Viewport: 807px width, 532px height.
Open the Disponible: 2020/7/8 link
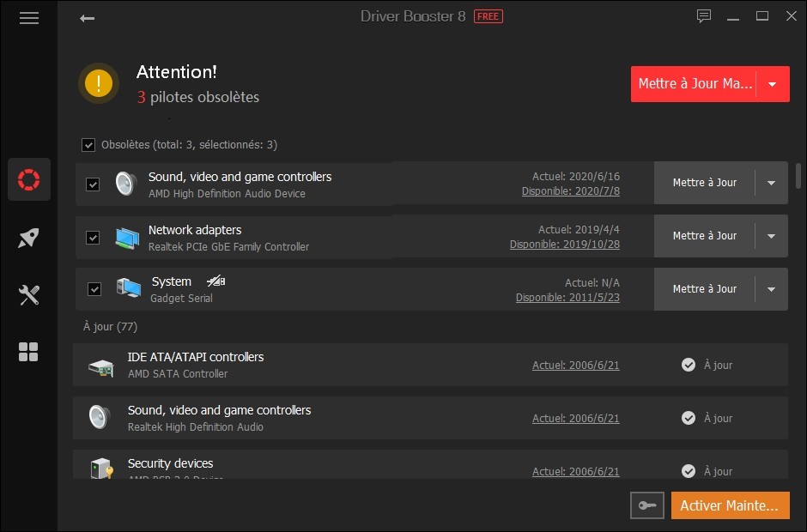click(x=570, y=191)
